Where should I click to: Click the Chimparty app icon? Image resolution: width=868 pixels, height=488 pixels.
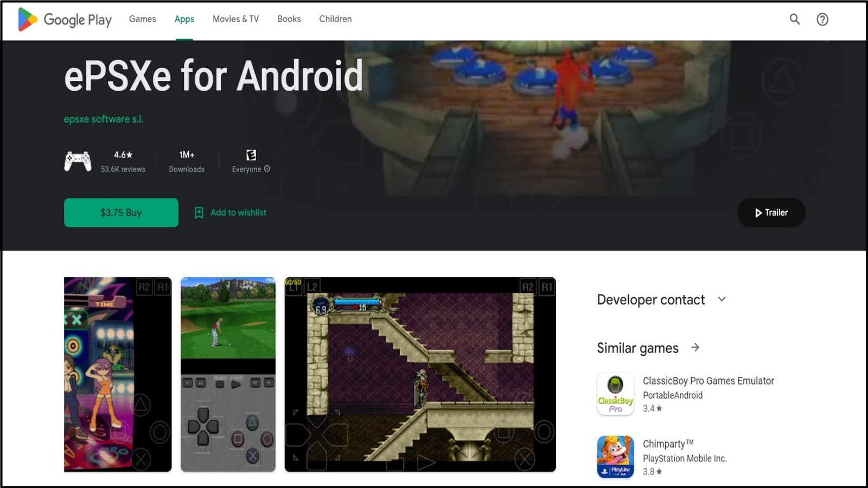pos(615,457)
